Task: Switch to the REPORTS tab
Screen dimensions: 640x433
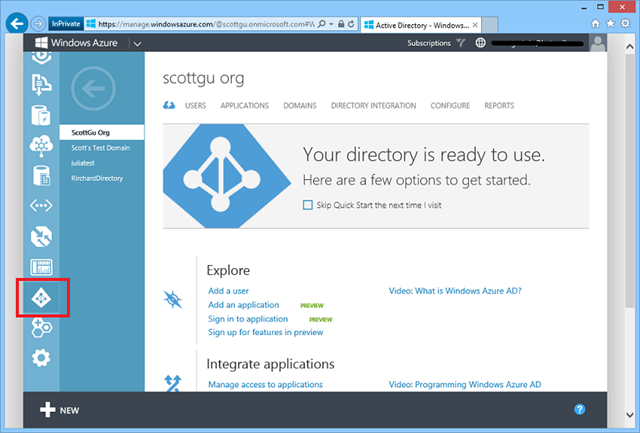Action: click(499, 105)
